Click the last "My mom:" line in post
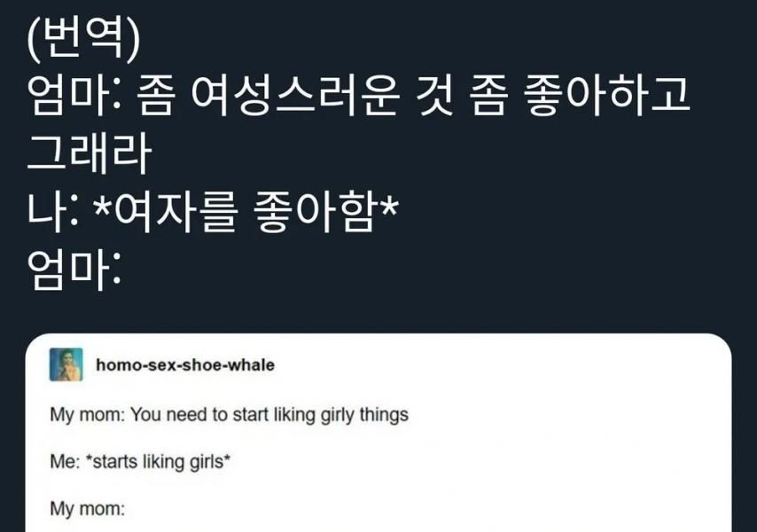 pyautogui.click(x=89, y=510)
